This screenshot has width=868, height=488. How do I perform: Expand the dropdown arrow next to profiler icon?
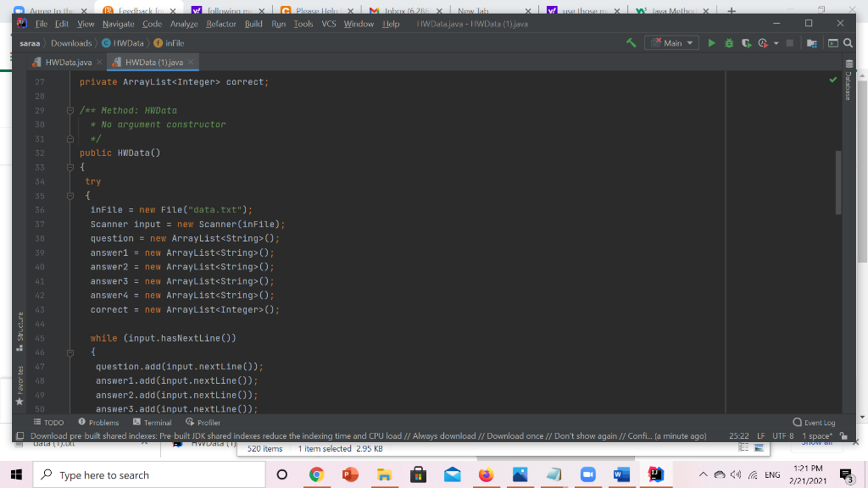click(x=776, y=43)
